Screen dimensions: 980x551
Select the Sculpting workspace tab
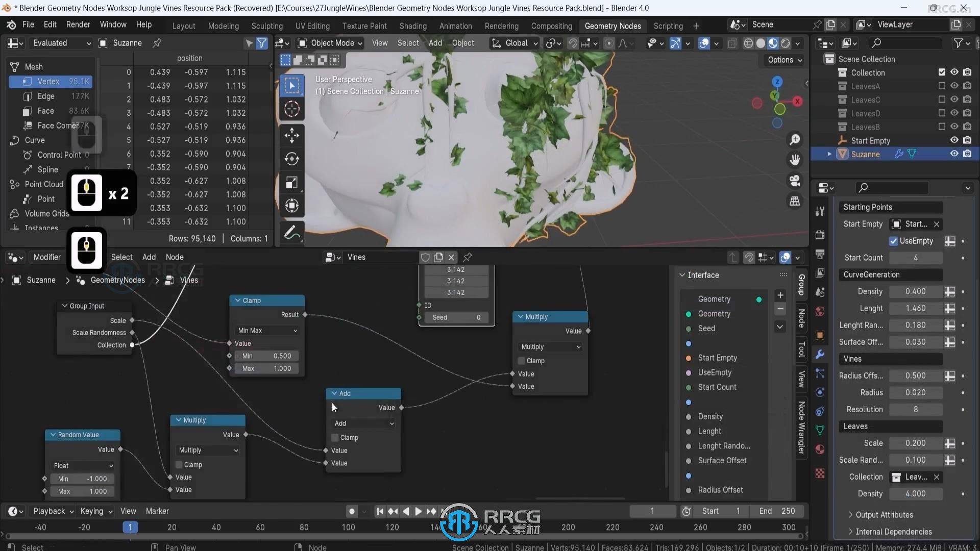[x=268, y=26]
